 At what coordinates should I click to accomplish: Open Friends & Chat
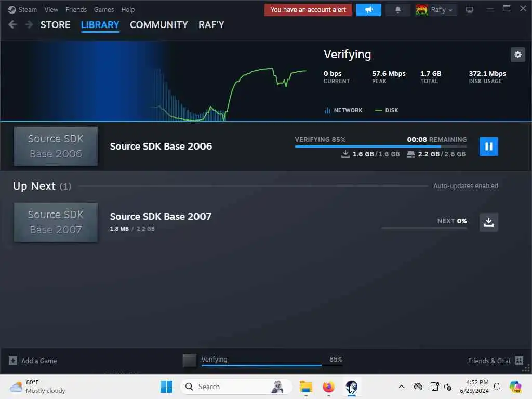pyautogui.click(x=495, y=361)
